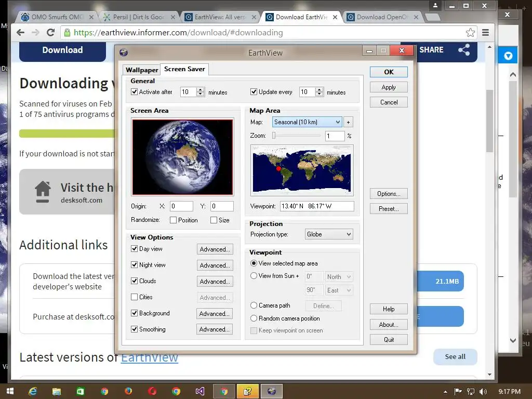This screenshot has width=532, height=399.
Task: Click the OK button
Action: click(389, 72)
